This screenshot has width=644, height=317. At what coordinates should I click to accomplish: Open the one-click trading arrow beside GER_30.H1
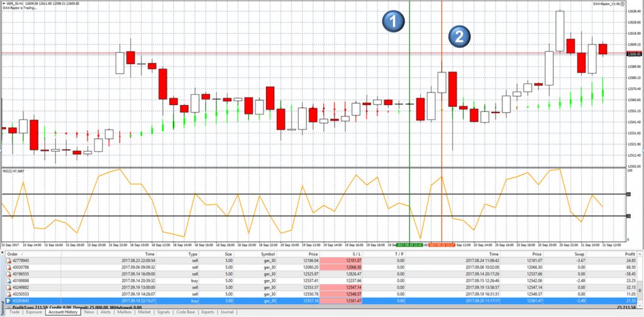tap(3, 4)
